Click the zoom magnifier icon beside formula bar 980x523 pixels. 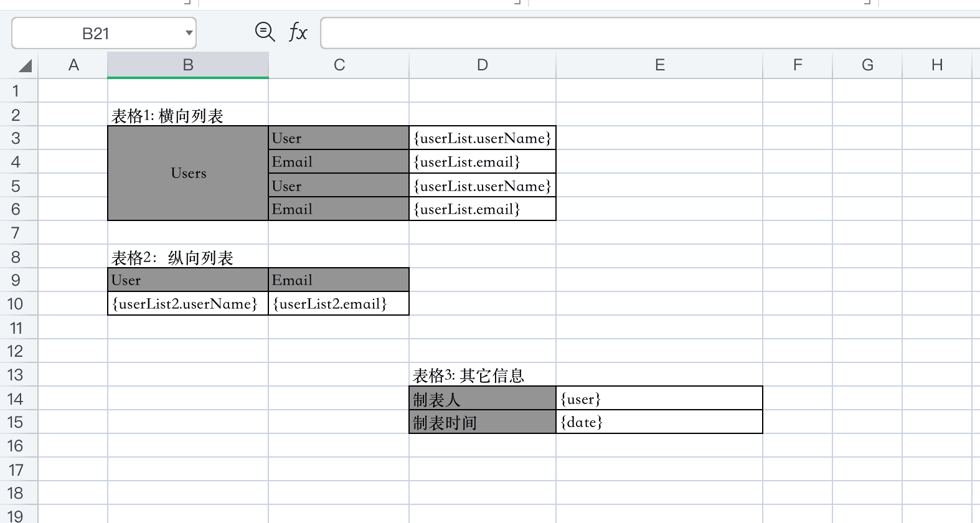(265, 32)
